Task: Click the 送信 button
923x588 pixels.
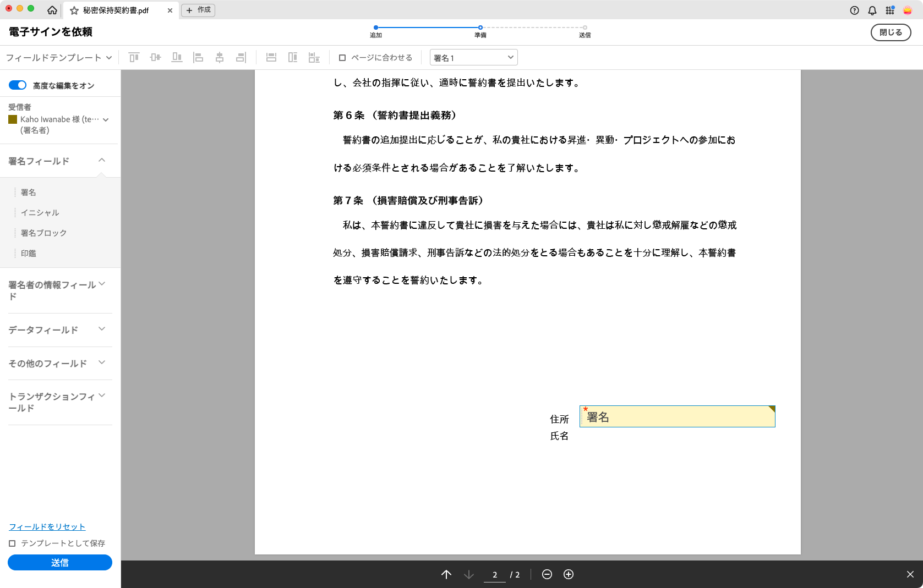Action: pos(60,563)
